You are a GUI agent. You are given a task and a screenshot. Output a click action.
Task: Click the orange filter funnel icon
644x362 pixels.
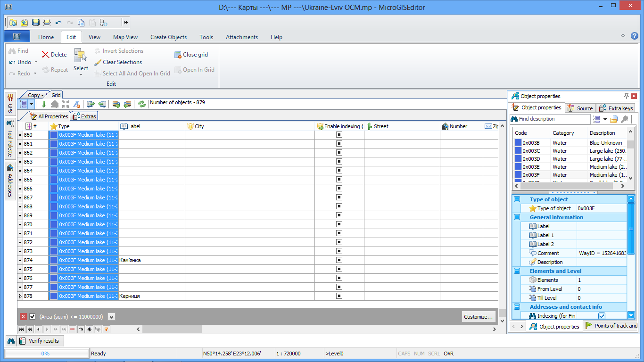[107, 329]
